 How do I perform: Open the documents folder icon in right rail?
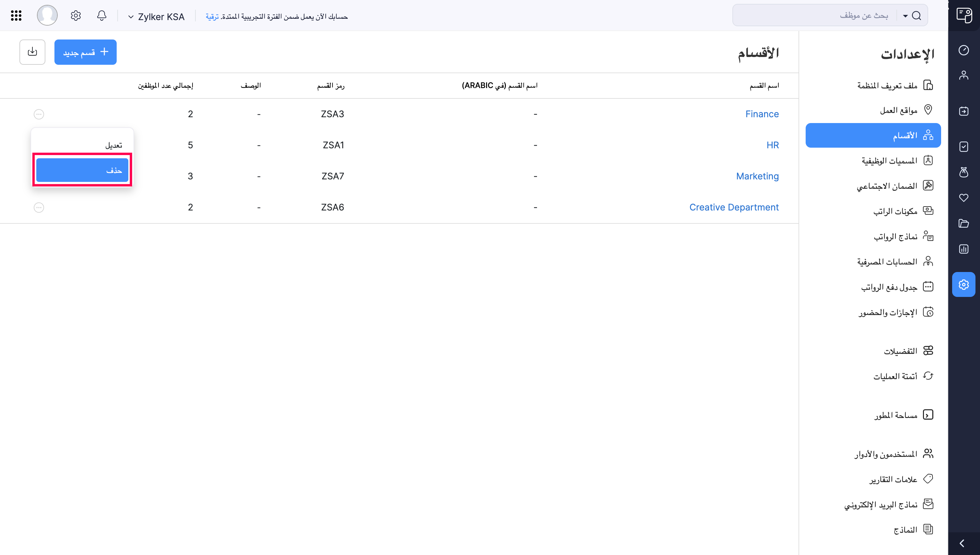[964, 223]
